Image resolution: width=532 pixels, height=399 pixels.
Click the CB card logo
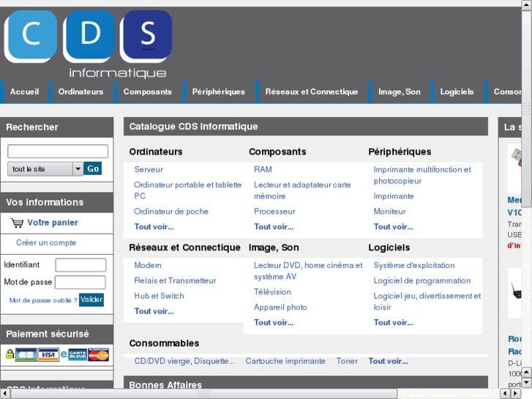tap(26, 354)
